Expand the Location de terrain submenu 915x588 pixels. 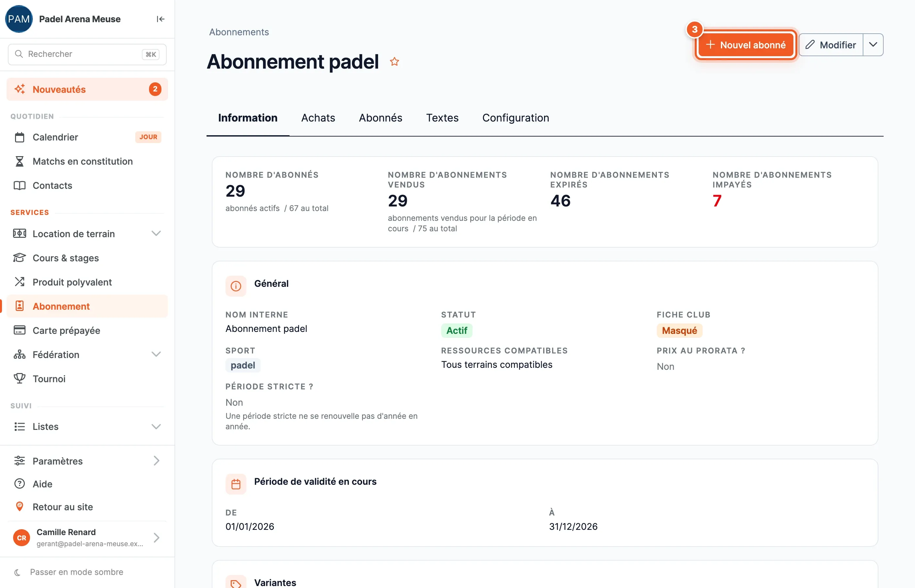point(156,233)
